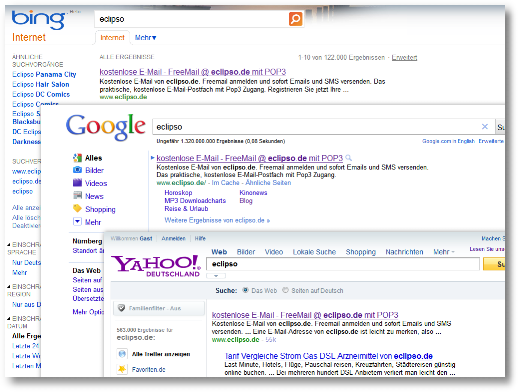Collapse the Einschränken Region section in Bing
This screenshot has width=520, height=392.
click(x=9, y=287)
